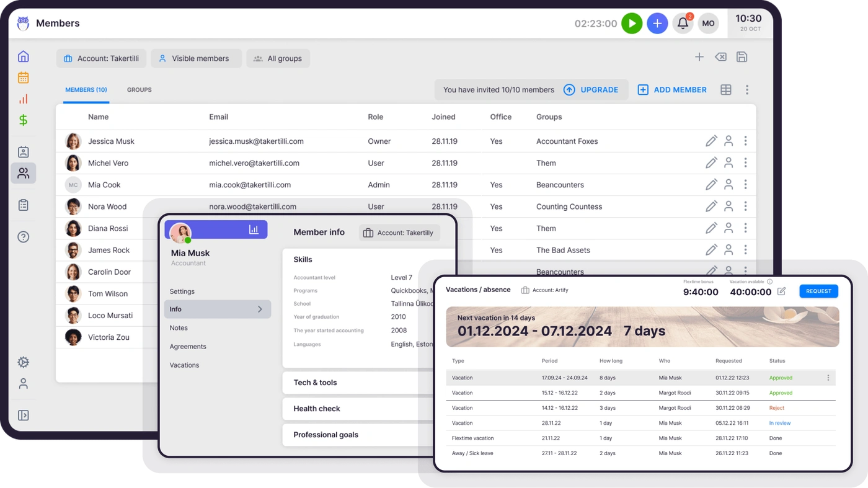Viewport: 868px width, 488px height.
Task: Click the Upgrade button
Action: (591, 90)
